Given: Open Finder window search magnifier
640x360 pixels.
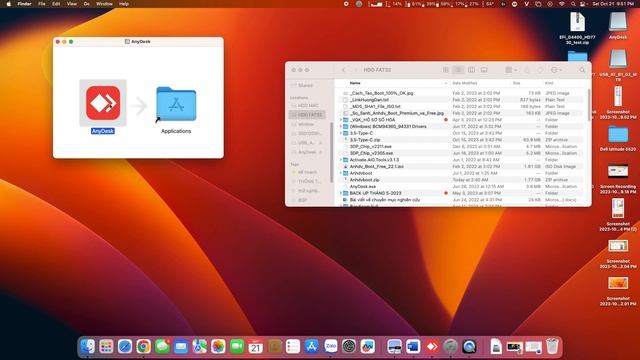Looking at the screenshot, I should coord(582,70).
